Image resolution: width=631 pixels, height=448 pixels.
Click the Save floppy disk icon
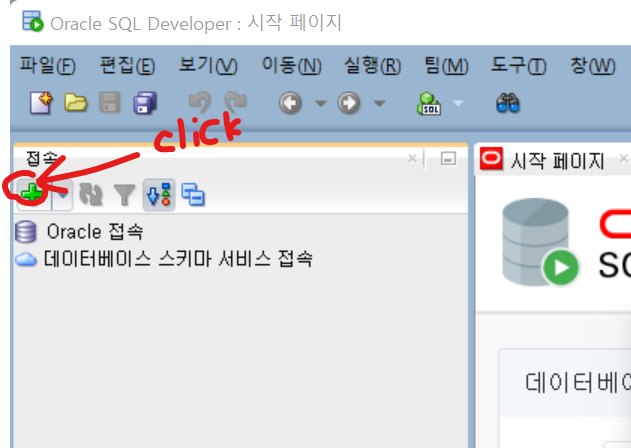pos(110,103)
